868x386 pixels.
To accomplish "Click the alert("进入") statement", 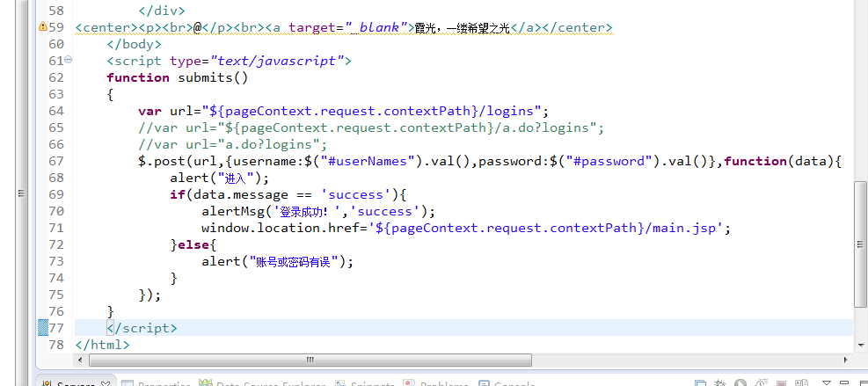I will click(x=219, y=178).
